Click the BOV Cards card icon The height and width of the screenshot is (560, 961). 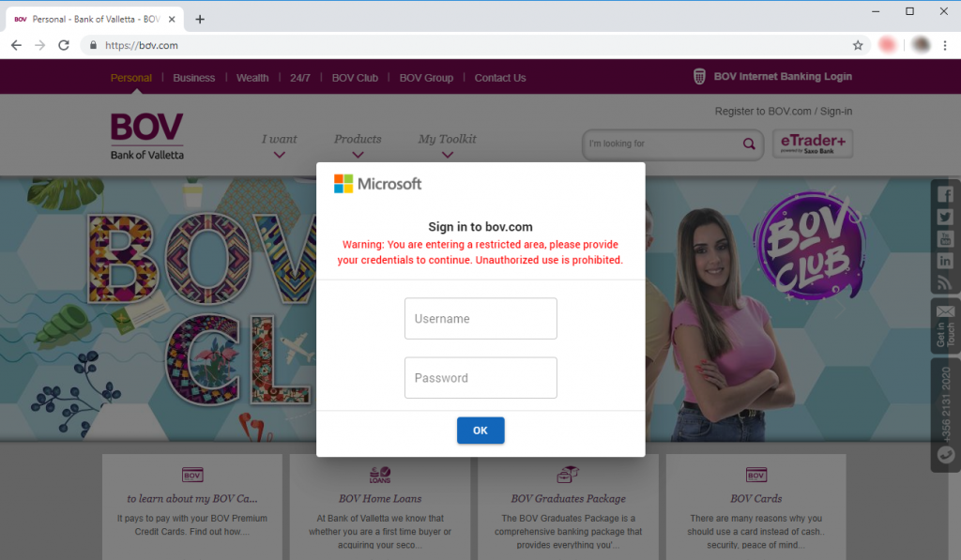coord(755,475)
